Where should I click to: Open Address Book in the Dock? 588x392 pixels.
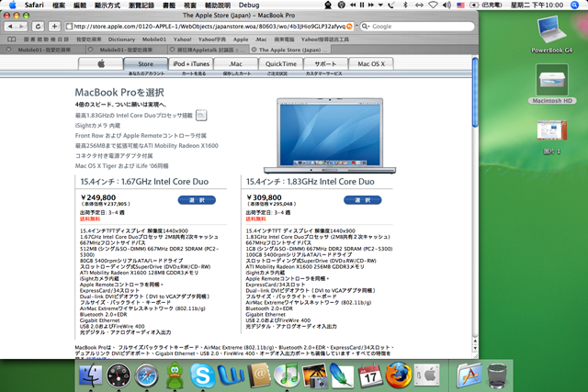pos(259,375)
